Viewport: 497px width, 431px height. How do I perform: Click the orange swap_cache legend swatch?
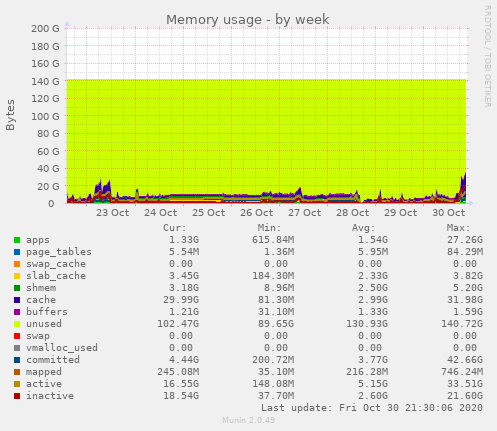[x=17, y=264]
